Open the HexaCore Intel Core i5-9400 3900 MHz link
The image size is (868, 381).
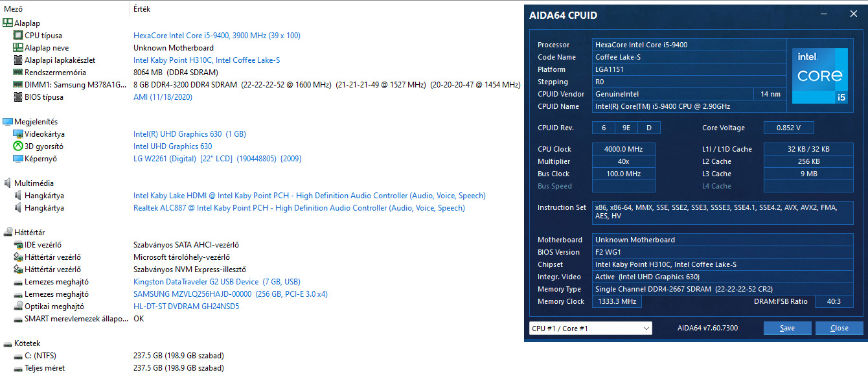[x=217, y=36]
